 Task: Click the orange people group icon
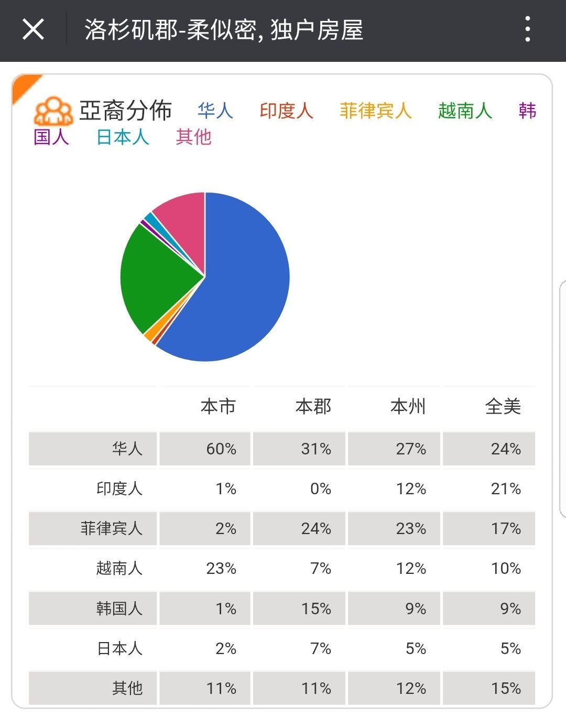(x=53, y=112)
